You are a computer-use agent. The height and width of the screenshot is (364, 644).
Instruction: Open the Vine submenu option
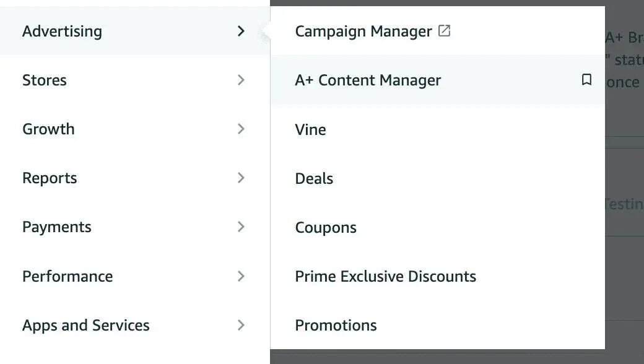pyautogui.click(x=311, y=129)
